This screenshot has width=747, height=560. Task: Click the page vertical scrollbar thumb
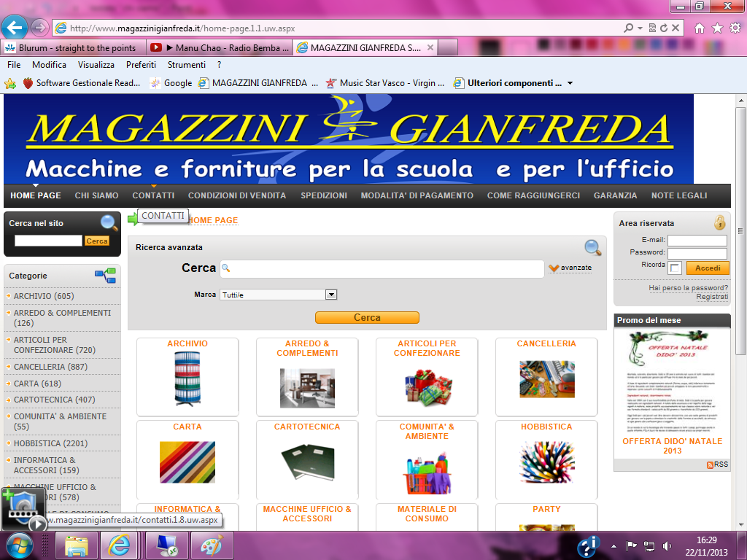click(x=740, y=230)
